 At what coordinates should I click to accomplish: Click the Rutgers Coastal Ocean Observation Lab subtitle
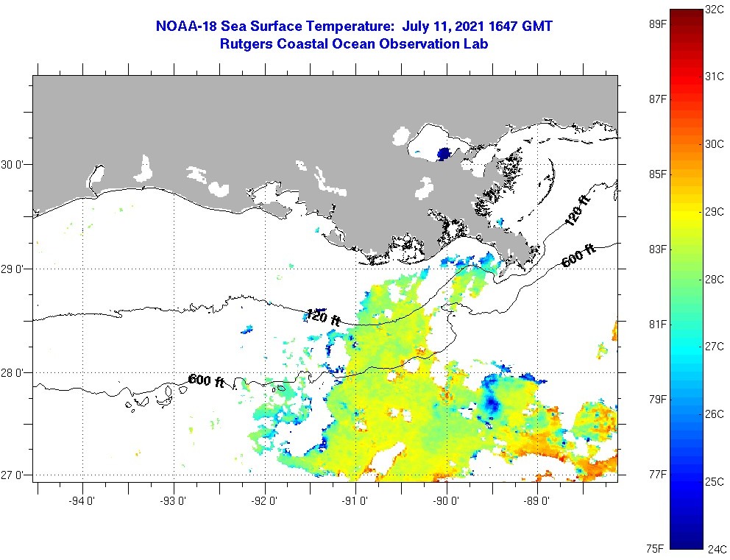point(354,43)
